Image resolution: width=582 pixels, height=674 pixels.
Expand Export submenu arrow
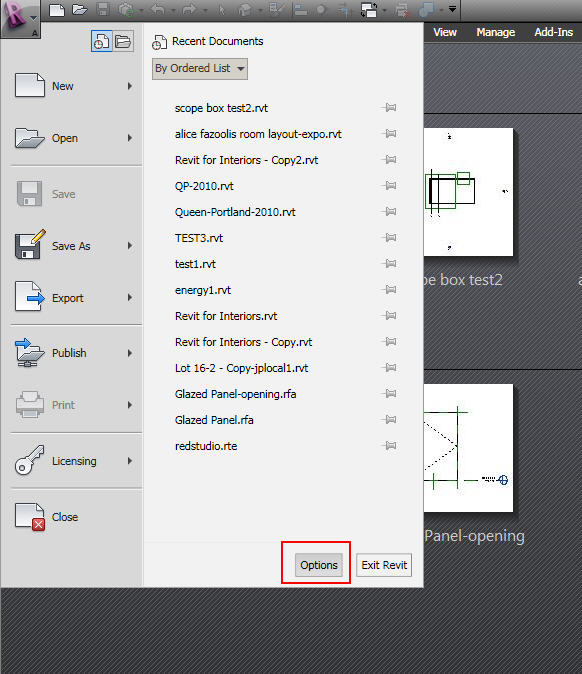point(130,297)
